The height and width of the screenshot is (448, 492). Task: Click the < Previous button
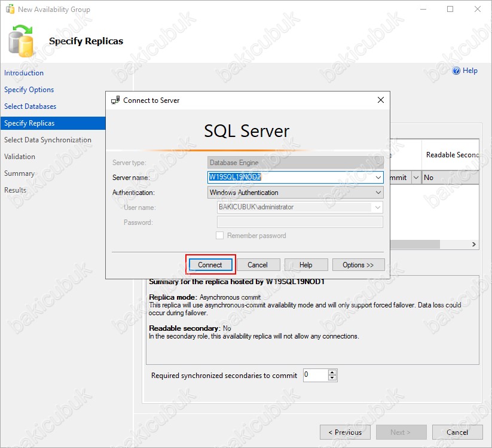(x=345, y=432)
